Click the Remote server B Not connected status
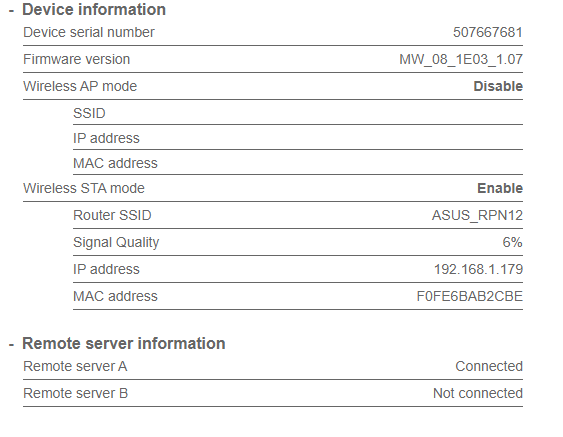Screen dimensions: 563x437 pyautogui.click(x=478, y=393)
